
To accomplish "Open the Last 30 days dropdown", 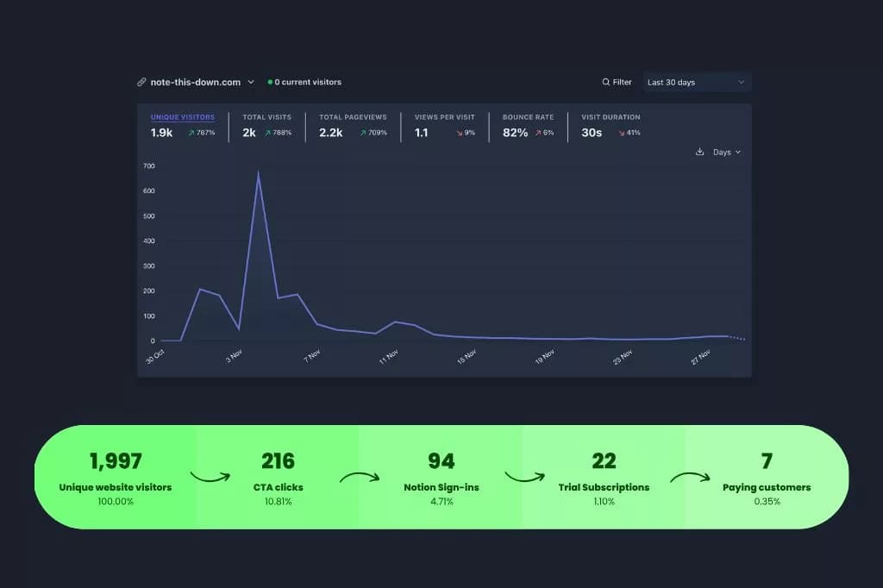I will [x=695, y=82].
